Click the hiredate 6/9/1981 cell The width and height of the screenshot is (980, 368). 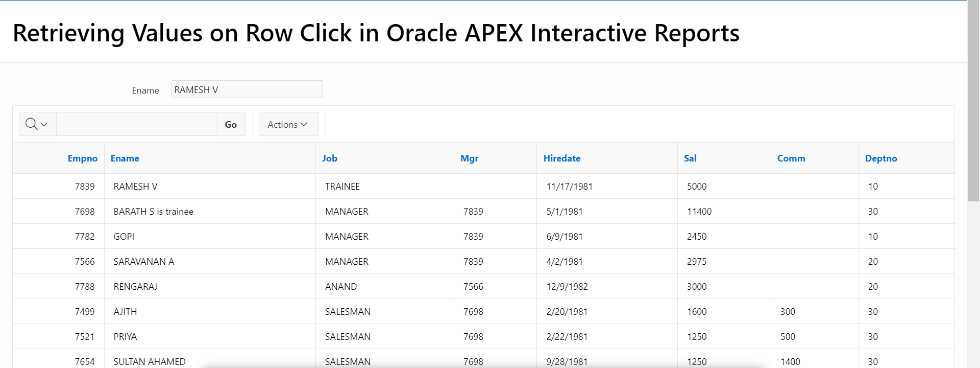[607, 237]
